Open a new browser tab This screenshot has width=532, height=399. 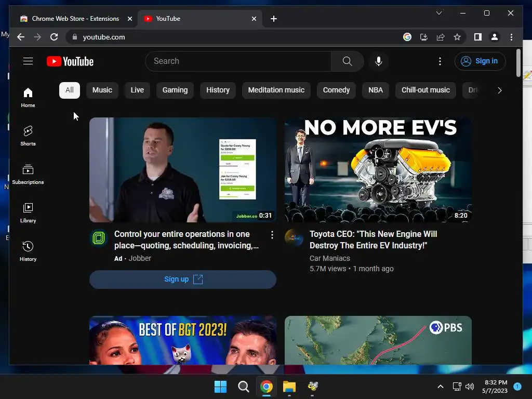274,19
